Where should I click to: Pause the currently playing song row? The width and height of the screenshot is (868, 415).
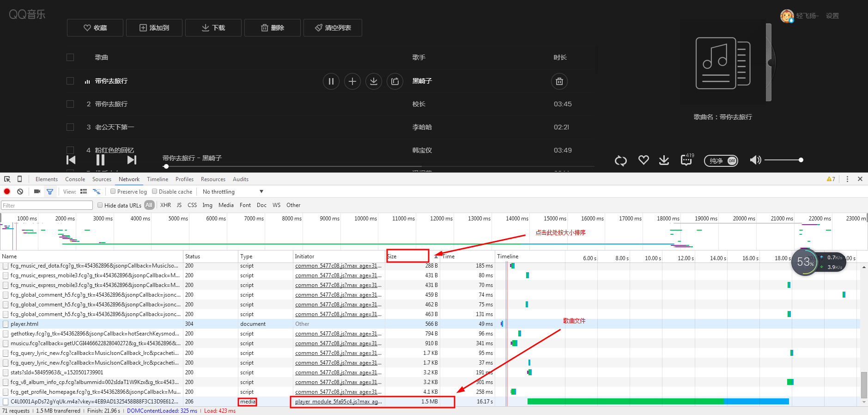[331, 81]
